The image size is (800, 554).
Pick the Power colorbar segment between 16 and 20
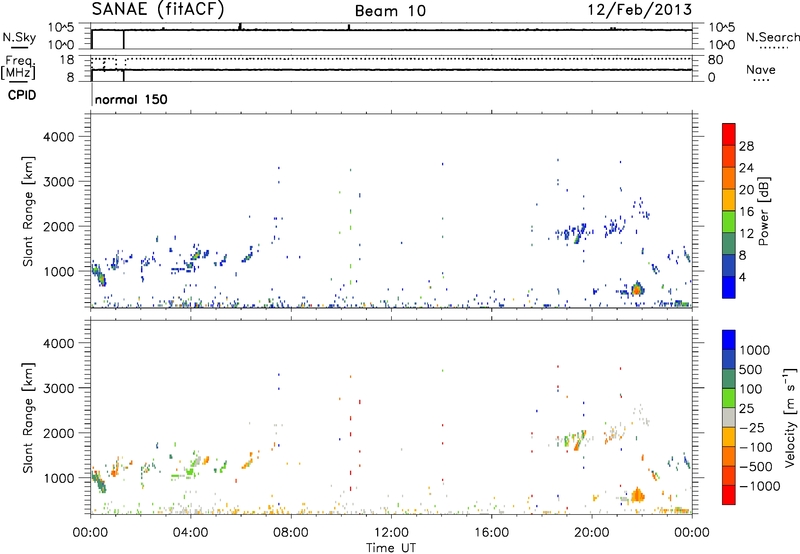tap(729, 200)
